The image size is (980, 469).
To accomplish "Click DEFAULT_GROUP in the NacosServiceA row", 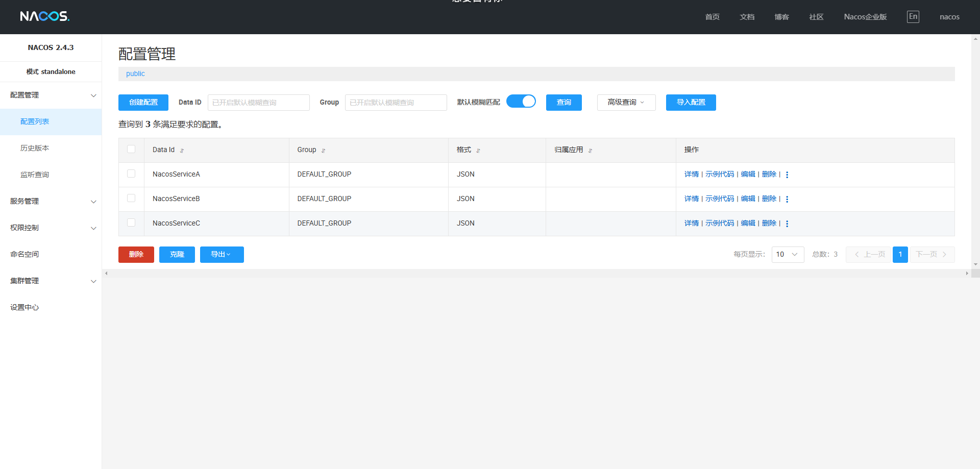I will (x=324, y=175).
